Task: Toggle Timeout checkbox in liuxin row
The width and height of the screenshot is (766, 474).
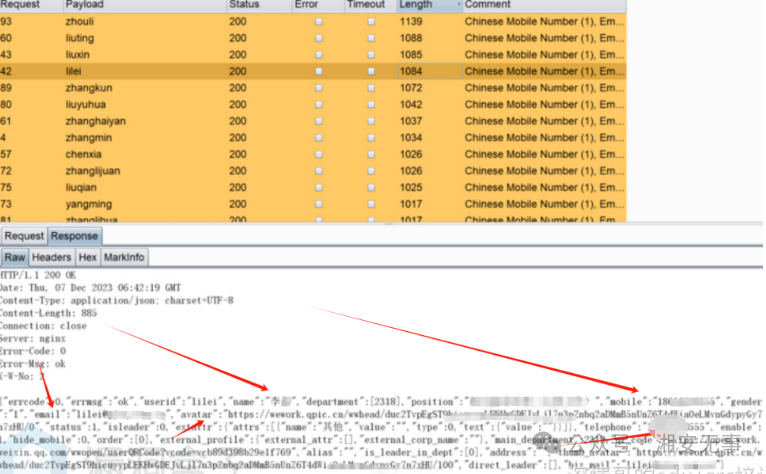Action: tap(371, 55)
